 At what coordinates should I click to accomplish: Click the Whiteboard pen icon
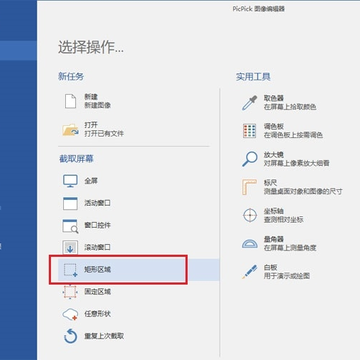(249, 272)
